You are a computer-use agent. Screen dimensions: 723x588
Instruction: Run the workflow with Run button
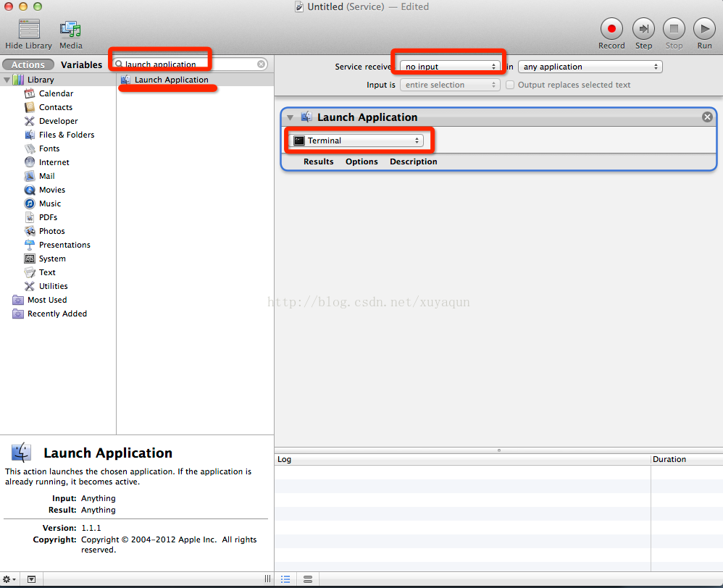click(x=704, y=29)
